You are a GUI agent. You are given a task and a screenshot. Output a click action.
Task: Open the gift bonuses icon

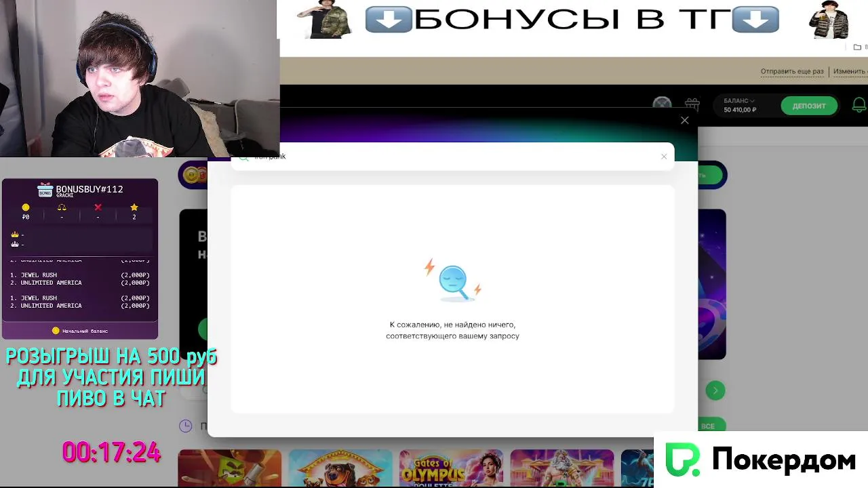(x=692, y=104)
